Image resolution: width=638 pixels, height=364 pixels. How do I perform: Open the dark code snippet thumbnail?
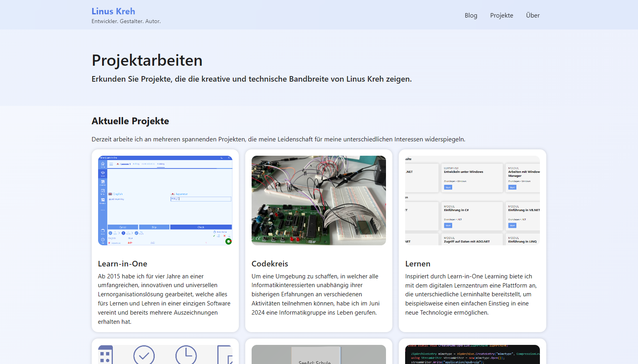(x=473, y=354)
